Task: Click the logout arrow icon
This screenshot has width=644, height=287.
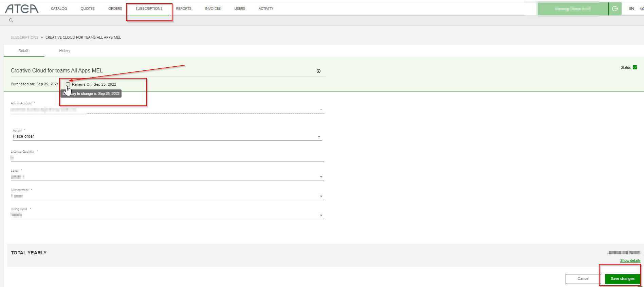Action: click(615, 9)
